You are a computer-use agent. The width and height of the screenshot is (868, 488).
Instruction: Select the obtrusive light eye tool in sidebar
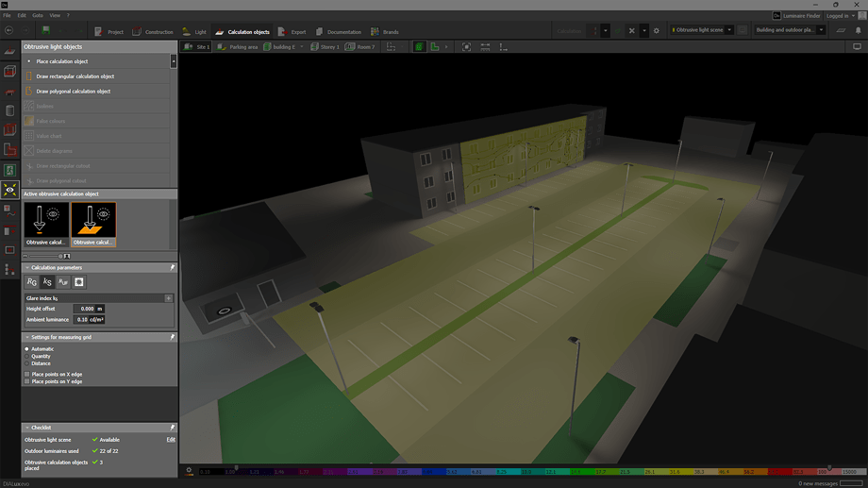[10, 190]
